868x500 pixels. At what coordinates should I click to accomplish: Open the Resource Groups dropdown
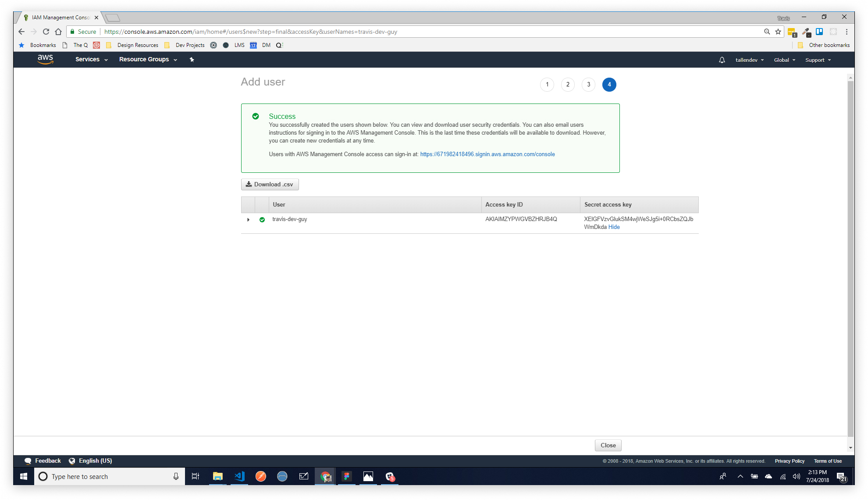(148, 60)
